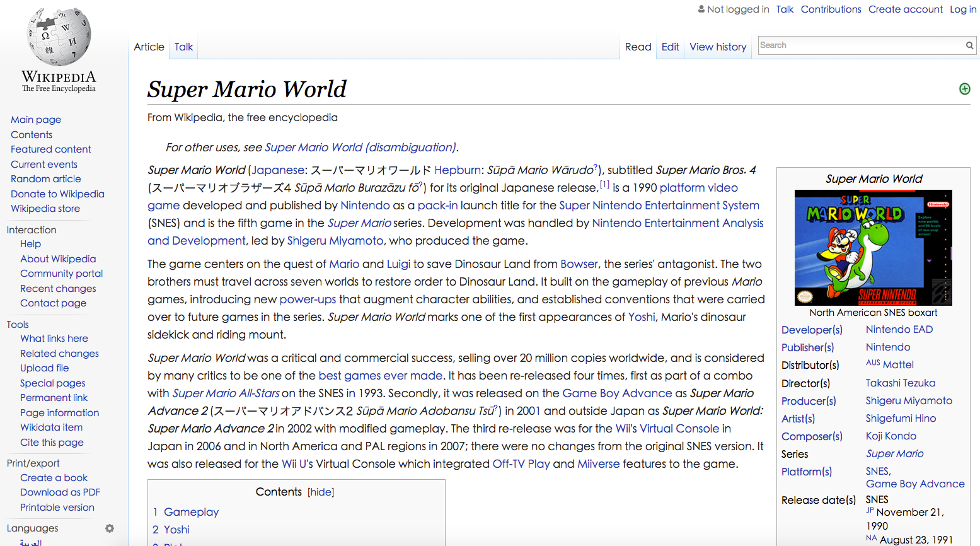Open the Wikidata item link

click(51, 427)
